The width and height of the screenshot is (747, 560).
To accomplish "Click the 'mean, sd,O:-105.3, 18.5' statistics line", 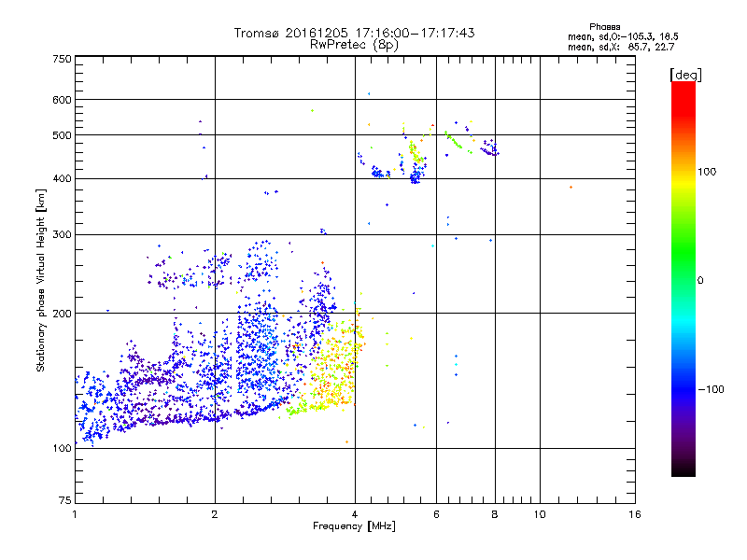I will 623,36.
